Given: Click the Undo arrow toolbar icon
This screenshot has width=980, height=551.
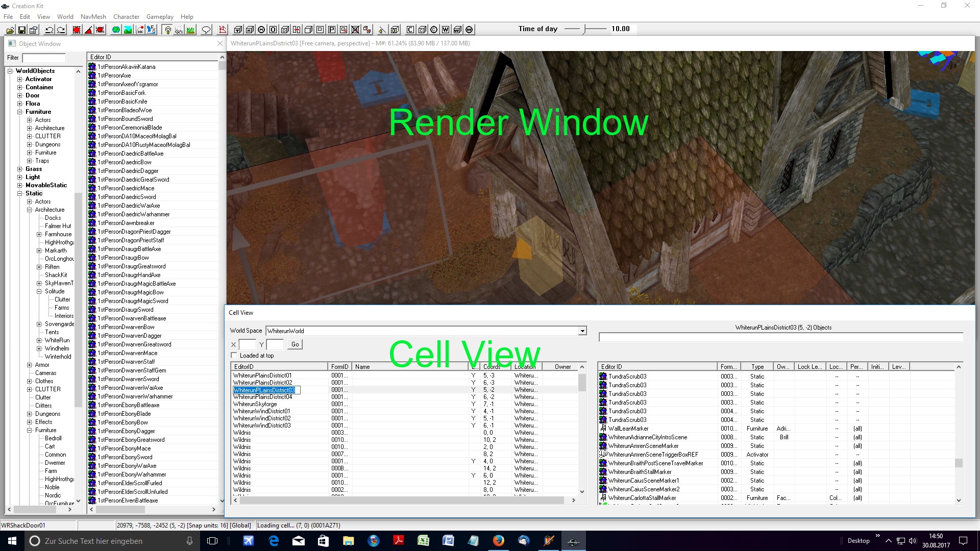Looking at the screenshot, I should pyautogui.click(x=50, y=30).
